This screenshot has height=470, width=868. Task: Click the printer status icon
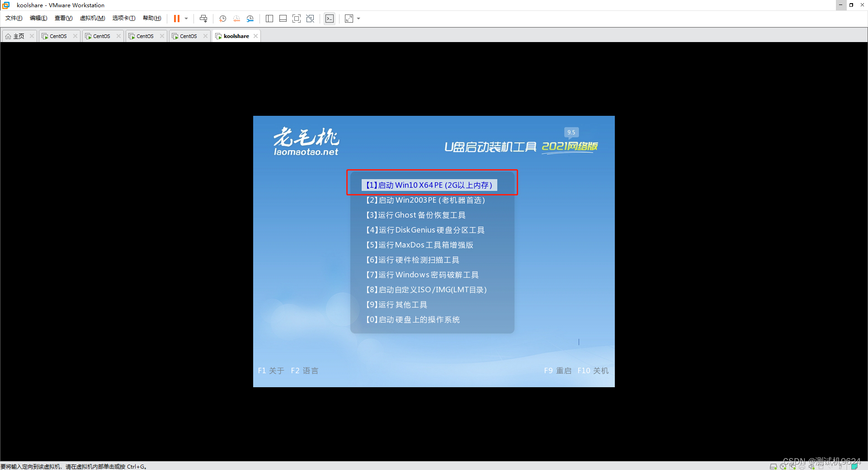(802, 466)
